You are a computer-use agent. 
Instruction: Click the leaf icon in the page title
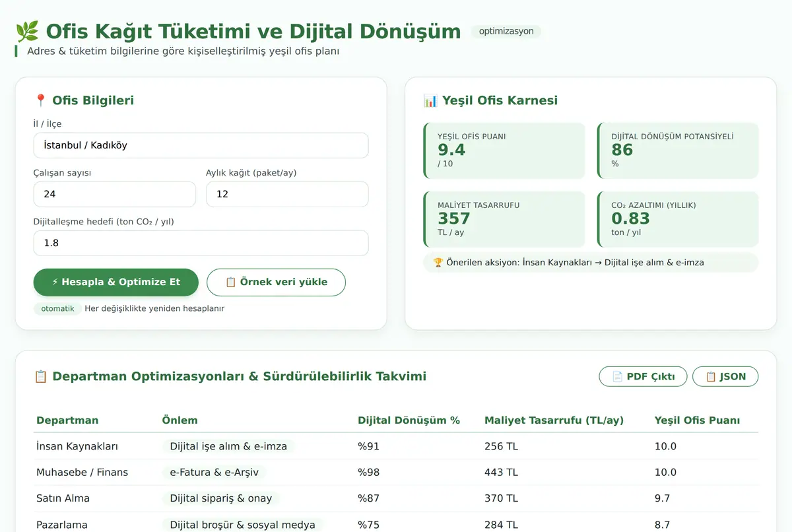(x=27, y=31)
